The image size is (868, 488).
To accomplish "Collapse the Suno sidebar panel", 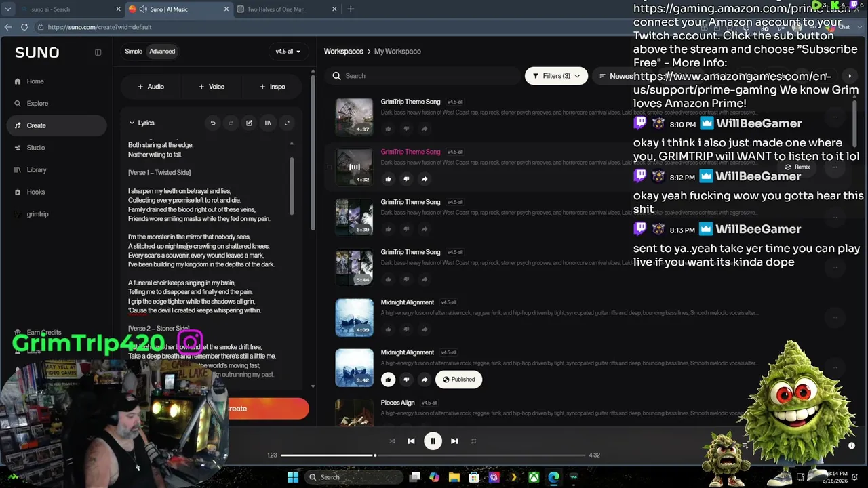I will point(98,52).
